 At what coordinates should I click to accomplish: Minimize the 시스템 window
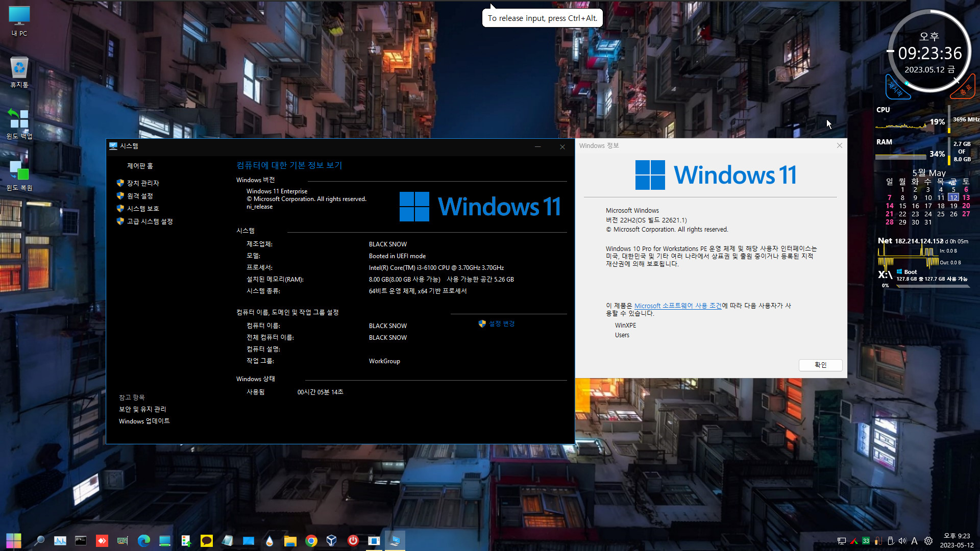(537, 146)
